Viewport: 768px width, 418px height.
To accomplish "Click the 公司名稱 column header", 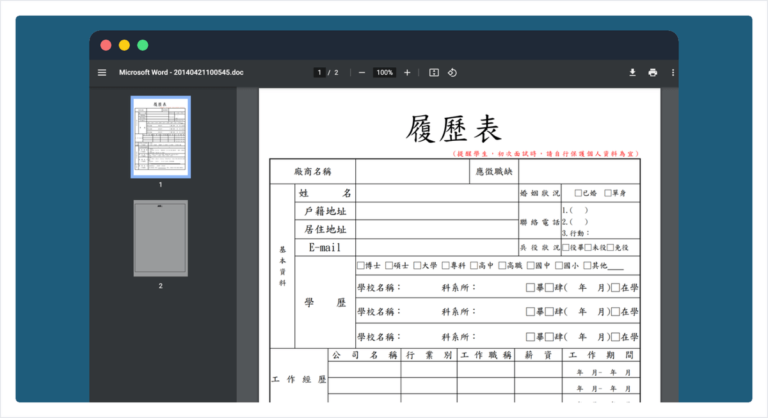I will (x=364, y=355).
